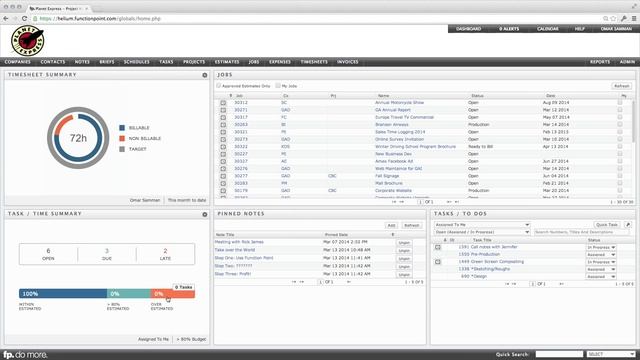Open the Contacts menu

click(53, 62)
